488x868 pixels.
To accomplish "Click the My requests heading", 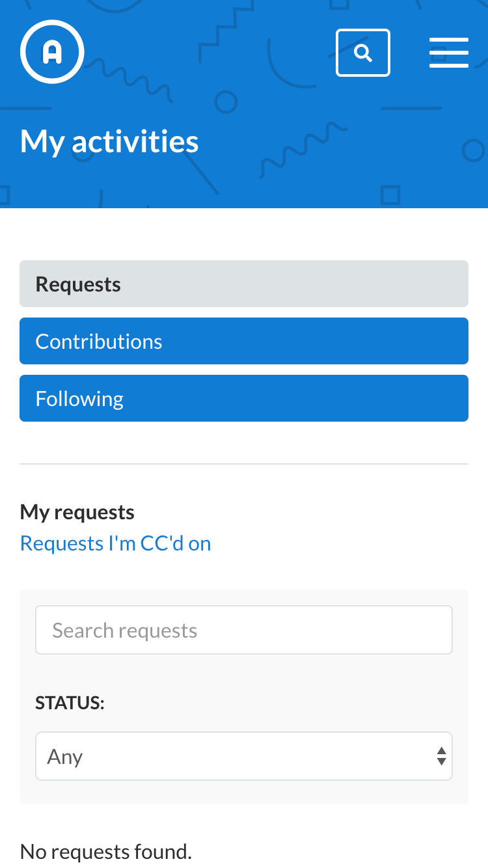I will click(77, 512).
